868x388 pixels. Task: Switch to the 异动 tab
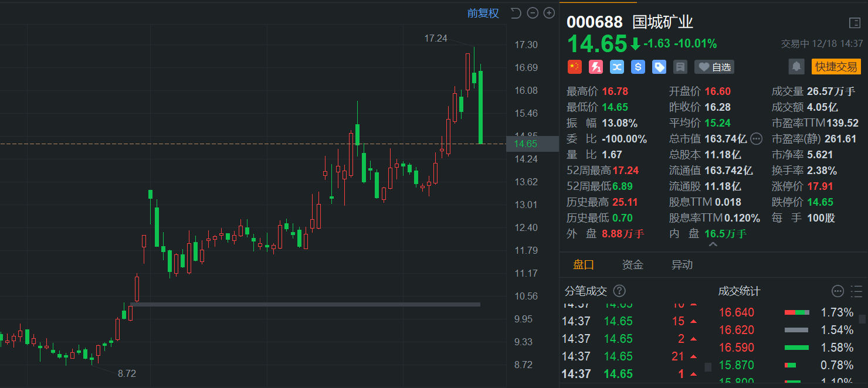tap(682, 265)
